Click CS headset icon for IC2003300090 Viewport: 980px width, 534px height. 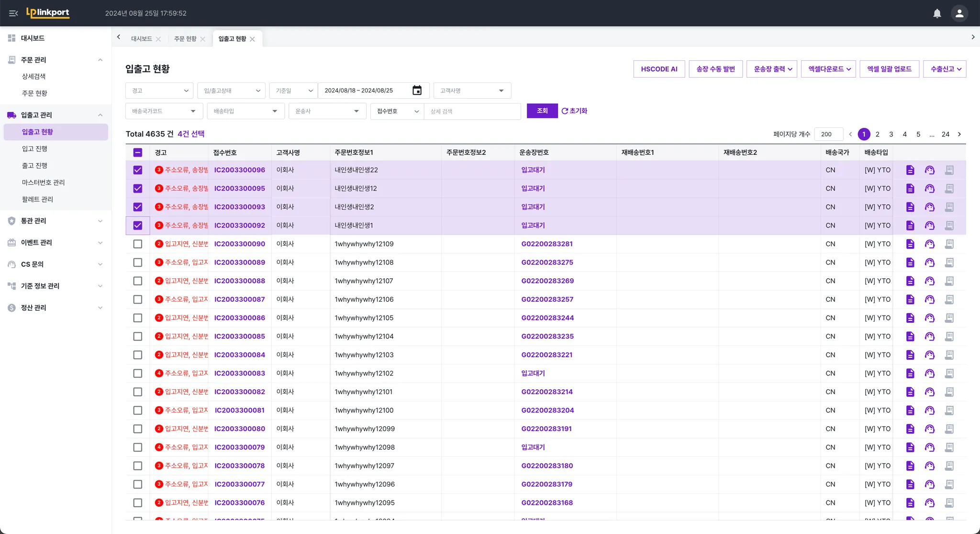929,244
